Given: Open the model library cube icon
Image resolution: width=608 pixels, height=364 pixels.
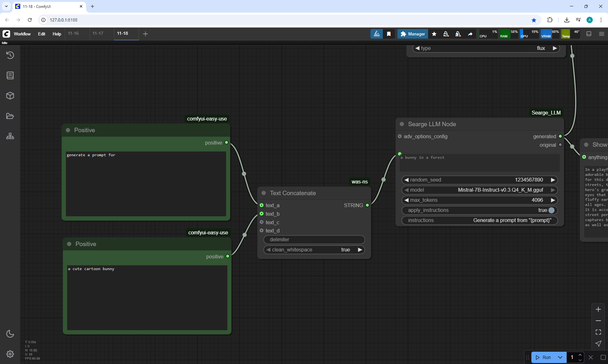Looking at the screenshot, I should [10, 96].
